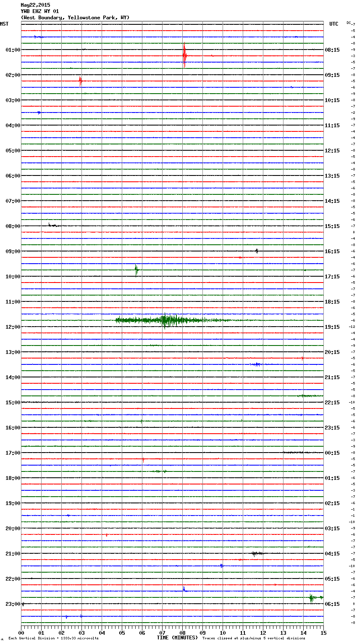Click the MST row label "07:00"
357x644 pixels.
[13, 201]
